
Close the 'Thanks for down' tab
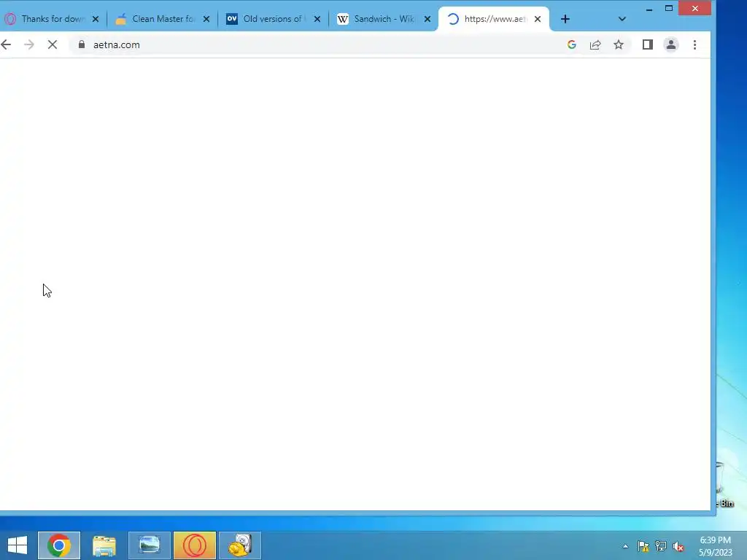96,19
